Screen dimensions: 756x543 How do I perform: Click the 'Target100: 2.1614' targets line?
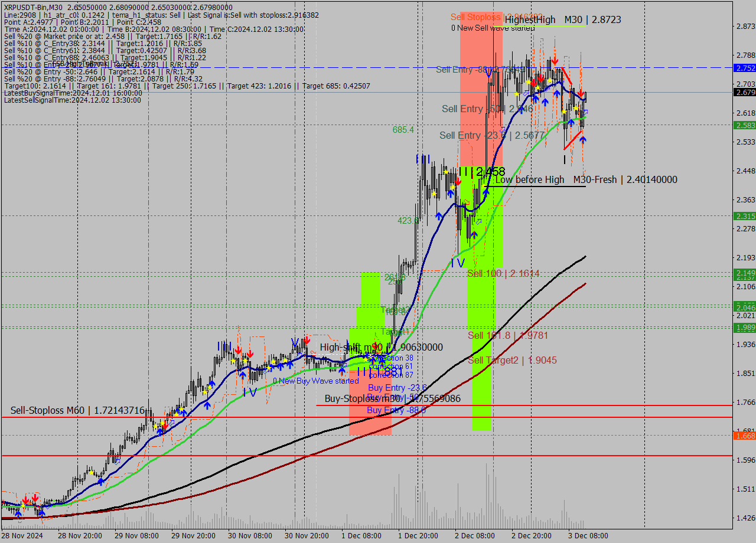click(x=187, y=86)
